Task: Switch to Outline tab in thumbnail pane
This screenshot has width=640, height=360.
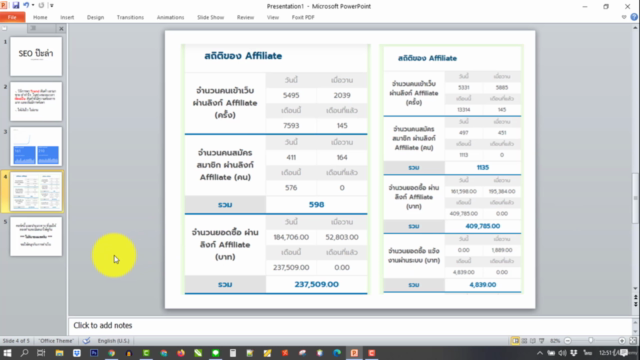Action: pos(41,28)
